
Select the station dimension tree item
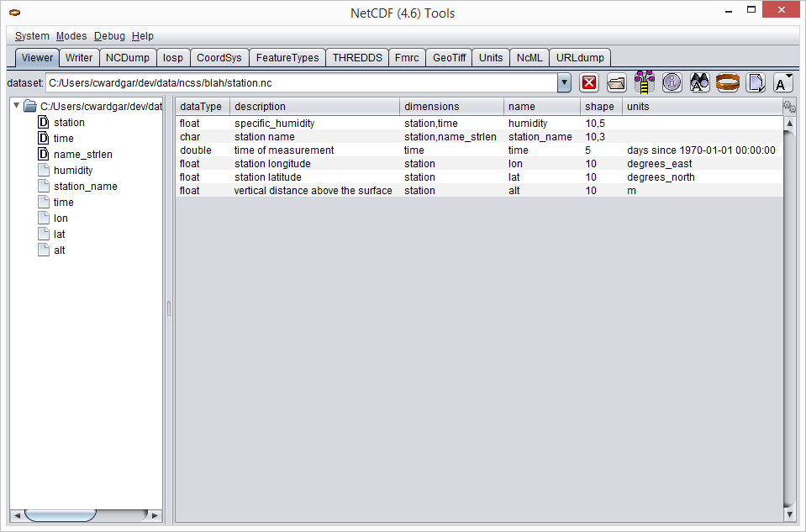pyautogui.click(x=69, y=123)
